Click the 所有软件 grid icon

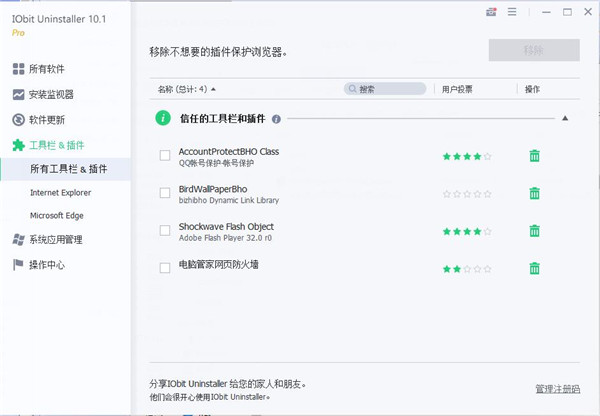18,69
